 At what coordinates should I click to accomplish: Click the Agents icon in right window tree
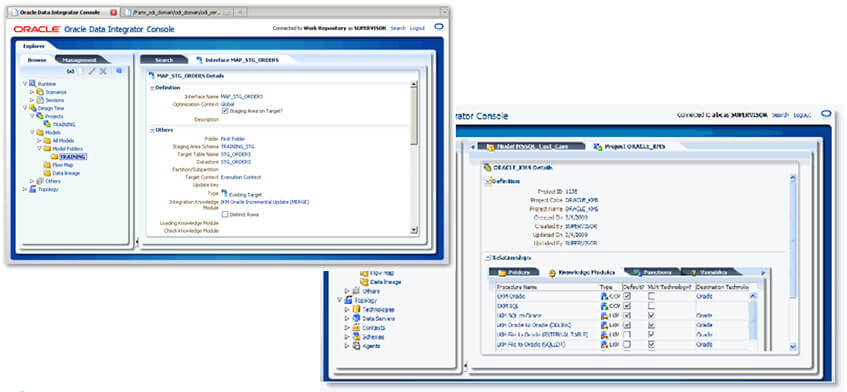(357, 346)
